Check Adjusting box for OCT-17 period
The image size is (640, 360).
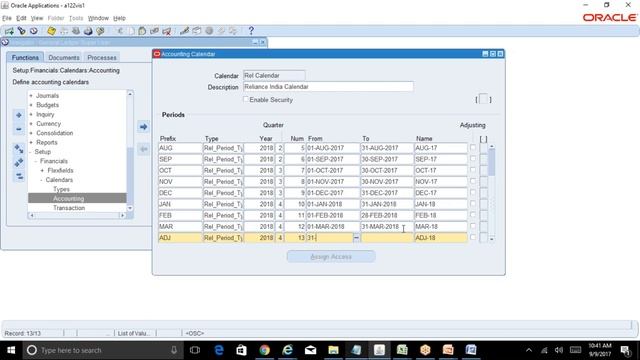(x=473, y=170)
